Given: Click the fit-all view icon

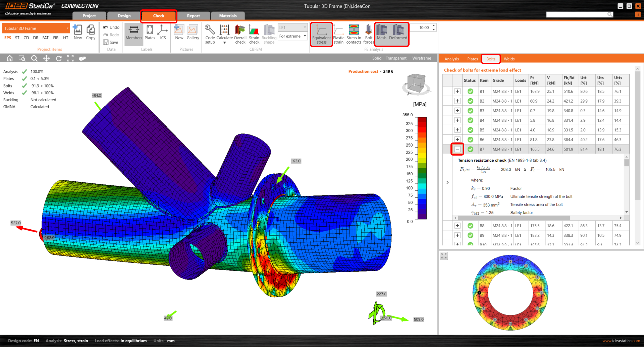Looking at the screenshot, I should (70, 58).
